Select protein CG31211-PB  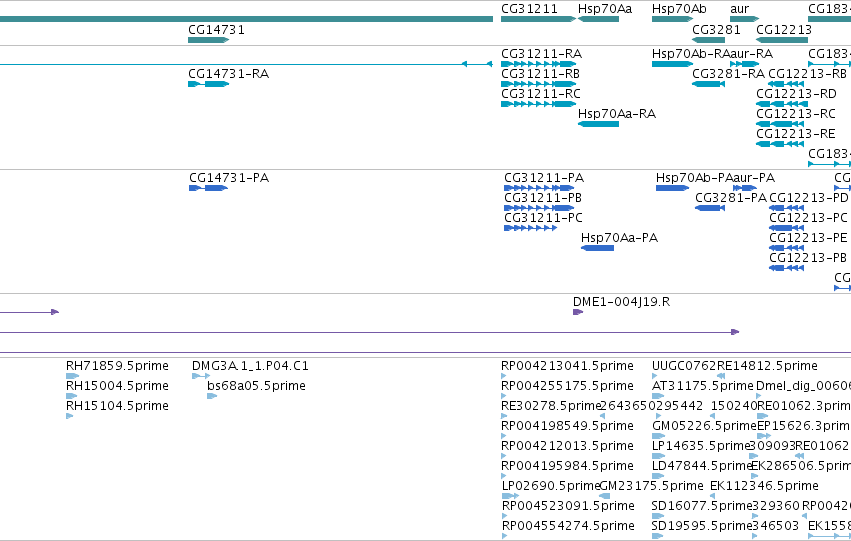point(538,208)
